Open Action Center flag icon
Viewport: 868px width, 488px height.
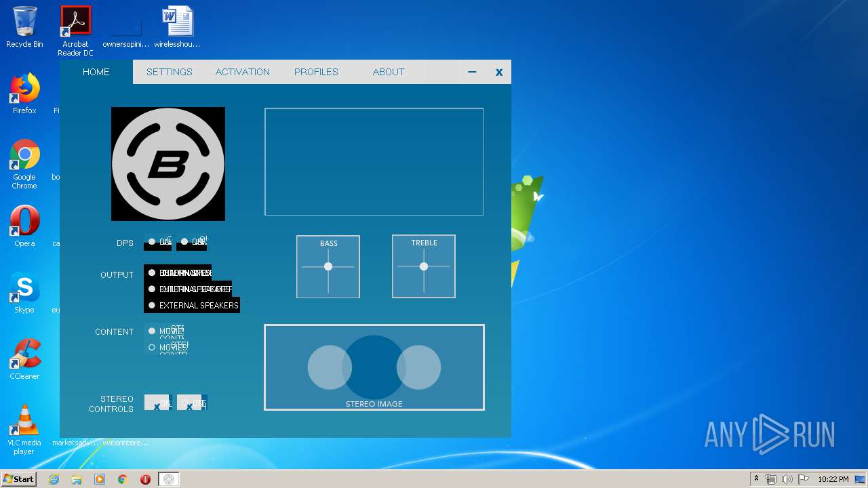tap(803, 479)
